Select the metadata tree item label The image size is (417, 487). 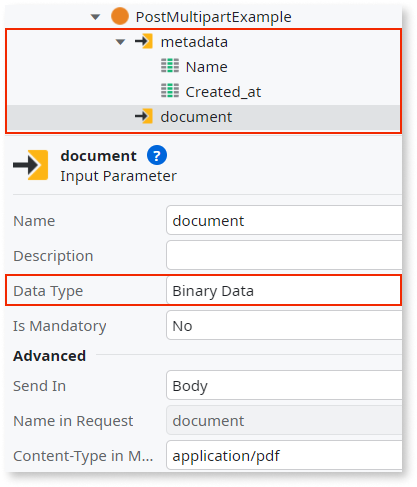tap(194, 42)
